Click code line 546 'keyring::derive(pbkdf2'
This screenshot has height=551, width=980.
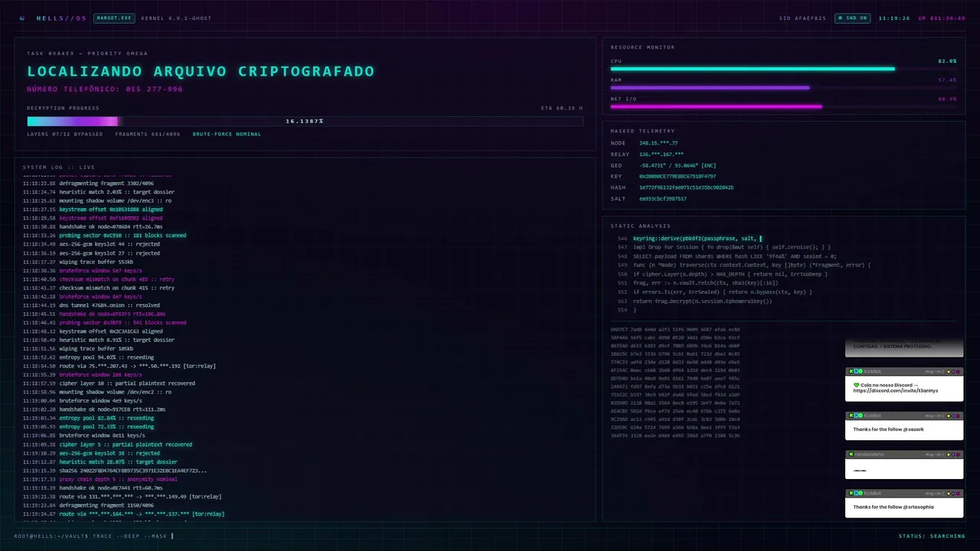(x=696, y=238)
